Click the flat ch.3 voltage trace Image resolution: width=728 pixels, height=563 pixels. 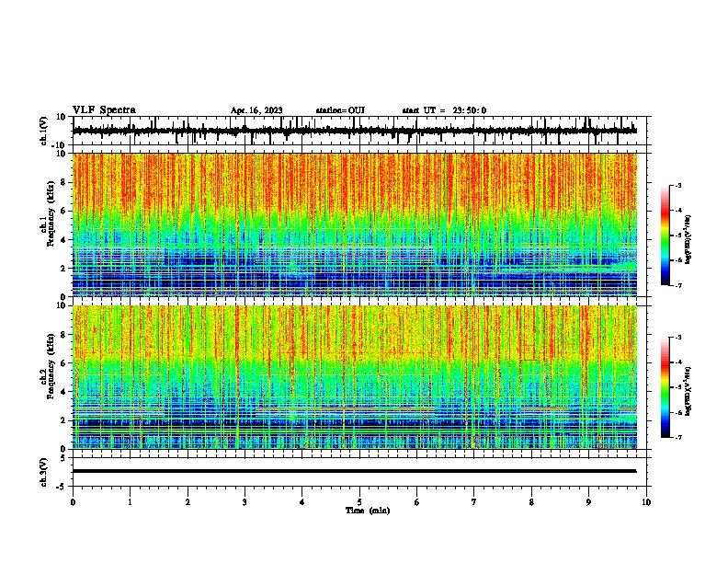point(355,471)
